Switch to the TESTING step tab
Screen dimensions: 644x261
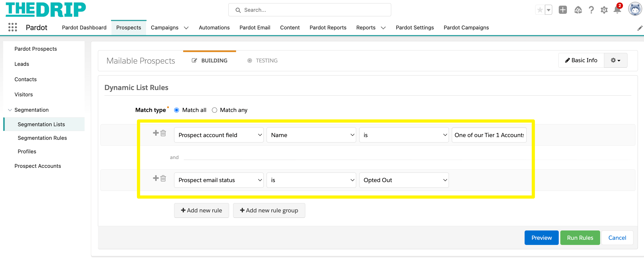click(x=262, y=60)
